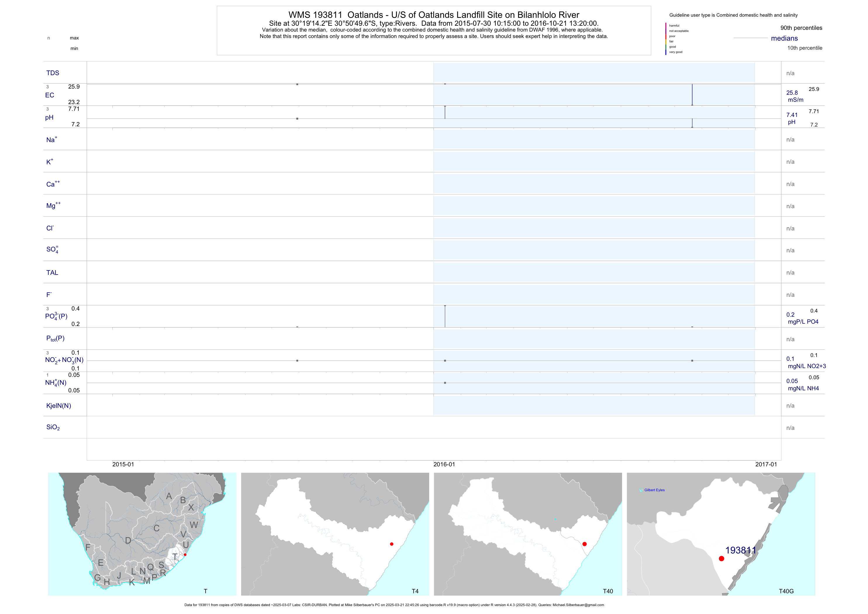Click the red dot on South Africa map
The width and height of the screenshot is (868, 614).
(x=185, y=555)
